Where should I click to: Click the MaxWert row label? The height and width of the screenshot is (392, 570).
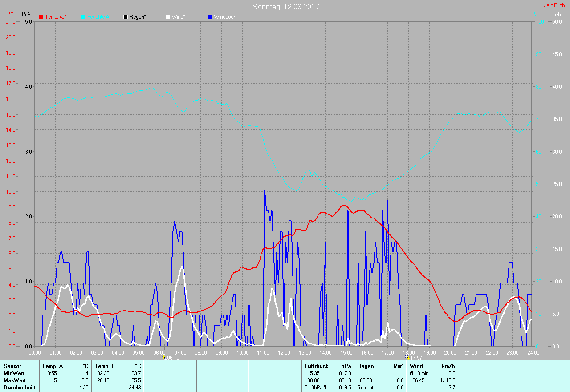tap(14, 380)
